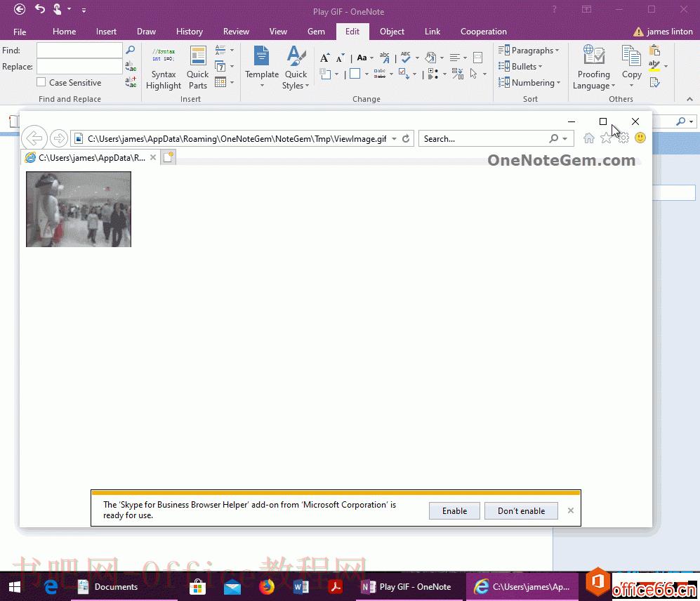Undo using the title bar undo icon
Viewport: 700px width, 601px height.
(x=40, y=9)
